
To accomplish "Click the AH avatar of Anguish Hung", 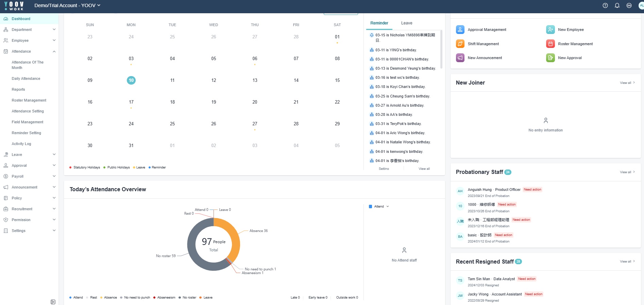I will point(460,191).
